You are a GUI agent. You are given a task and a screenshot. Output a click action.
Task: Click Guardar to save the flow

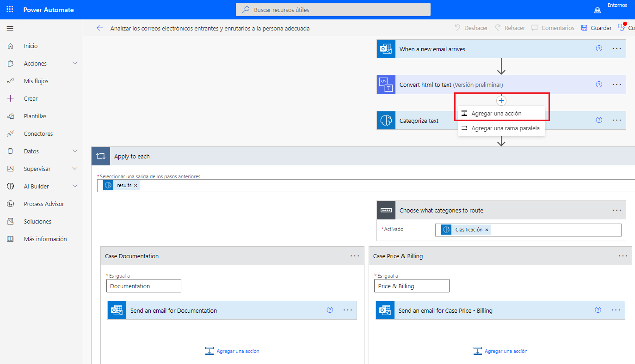[596, 28]
